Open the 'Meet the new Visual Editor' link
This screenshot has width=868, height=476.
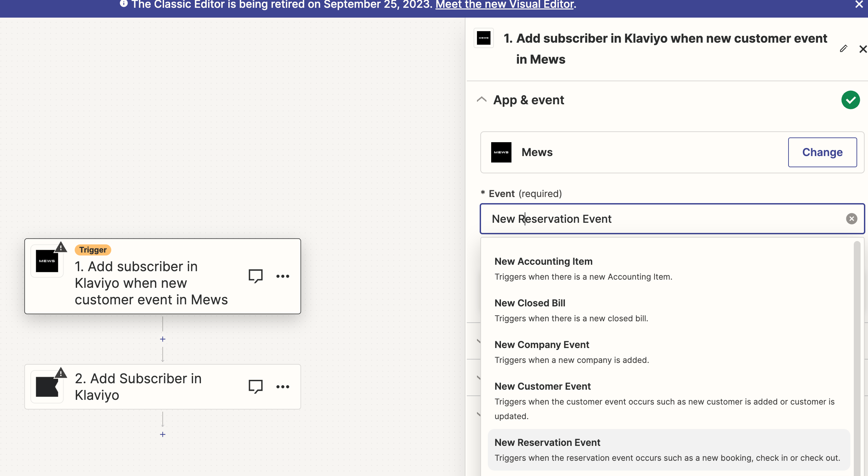point(504,4)
